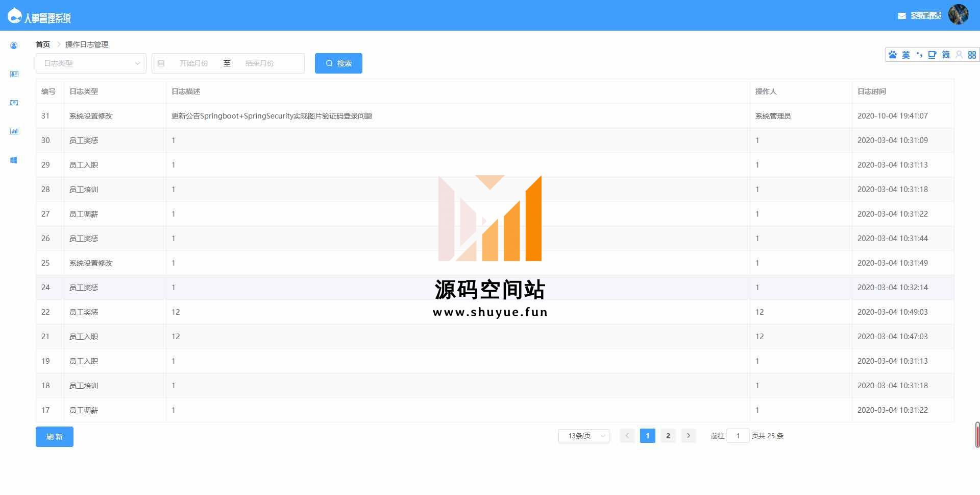Go to page 2 in pagination

click(x=668, y=436)
